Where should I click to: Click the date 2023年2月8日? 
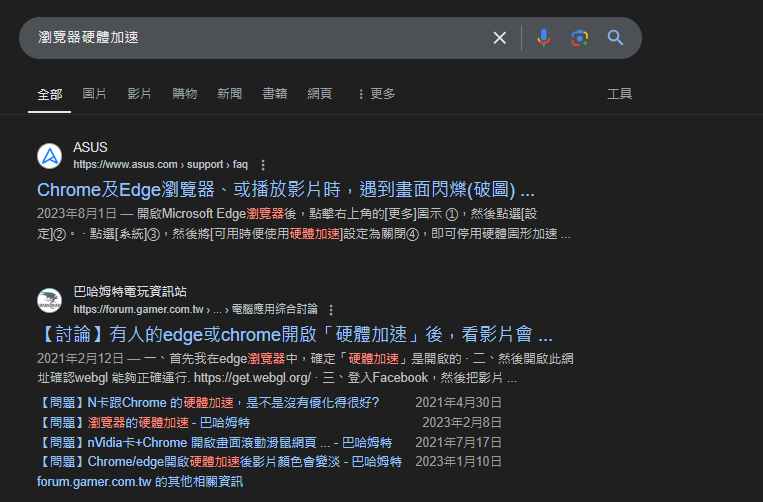pos(461,422)
